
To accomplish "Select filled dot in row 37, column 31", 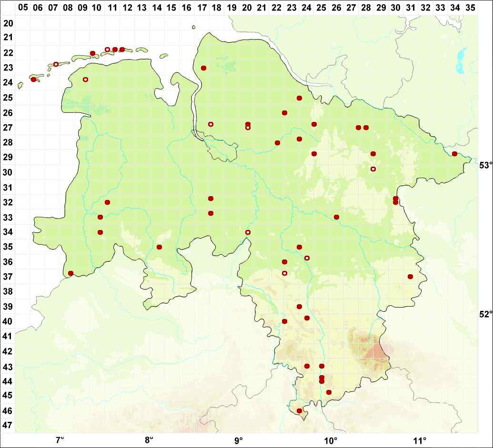I will [410, 277].
